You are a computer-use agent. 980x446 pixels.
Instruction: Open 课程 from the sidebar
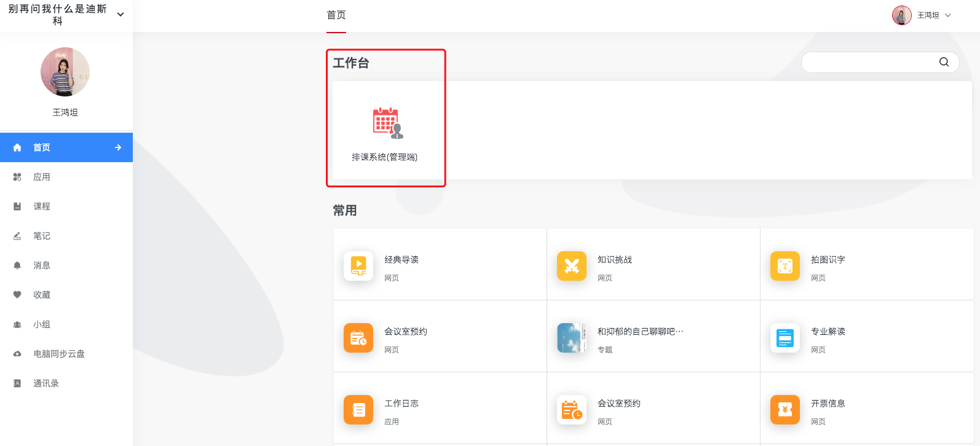[x=42, y=206]
